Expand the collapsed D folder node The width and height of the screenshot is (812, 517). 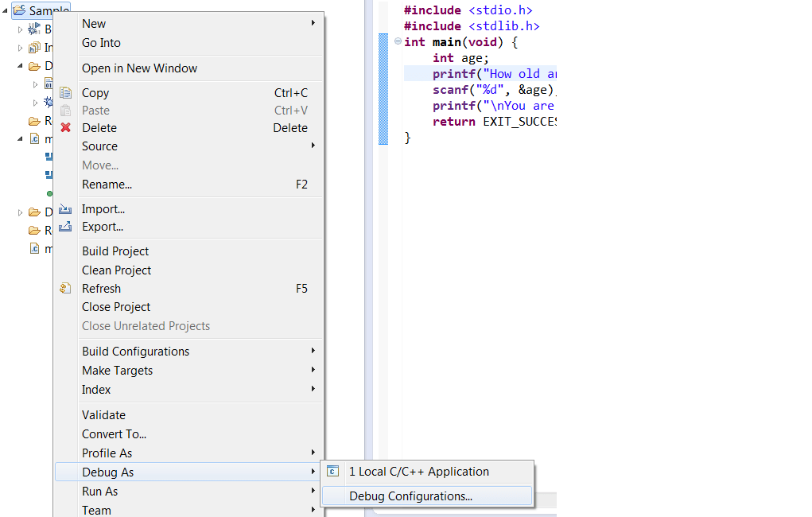(20, 212)
